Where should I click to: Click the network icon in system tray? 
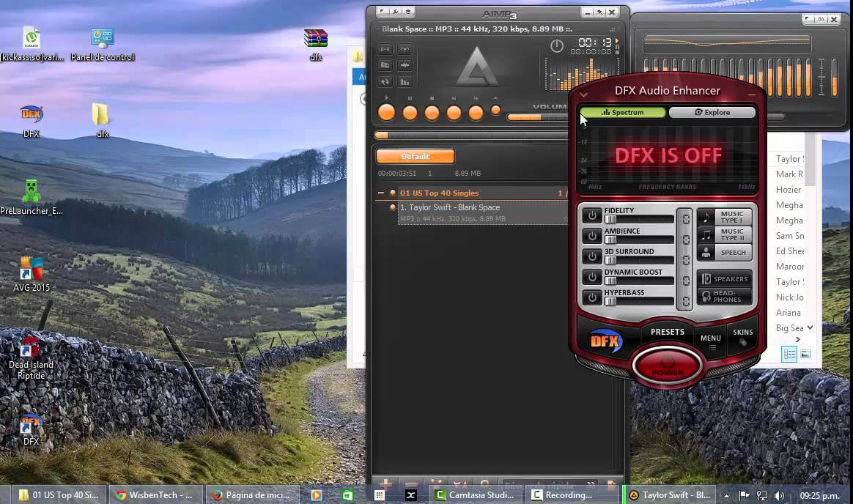762,495
